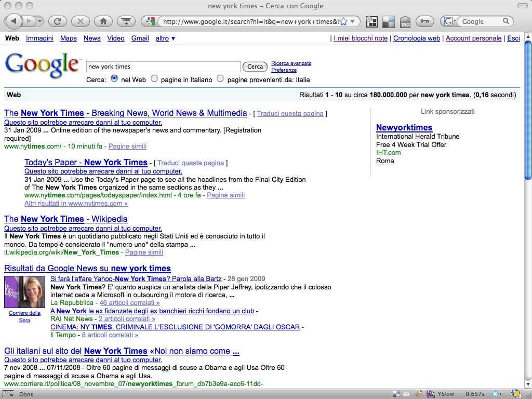Click the search magnifier in browser search box
Screen dimensions: 532x399
506,21
